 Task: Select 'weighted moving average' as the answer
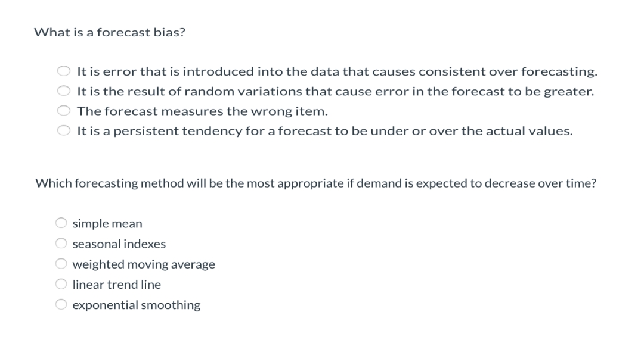point(61,263)
